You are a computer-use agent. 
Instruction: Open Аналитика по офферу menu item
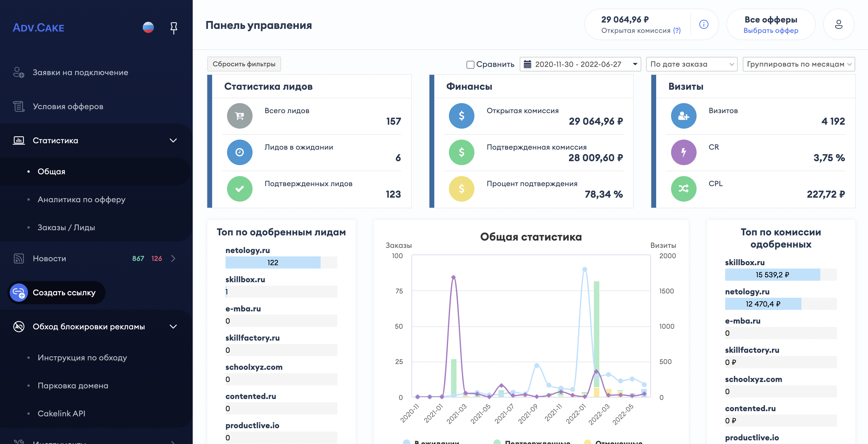pyautogui.click(x=81, y=199)
